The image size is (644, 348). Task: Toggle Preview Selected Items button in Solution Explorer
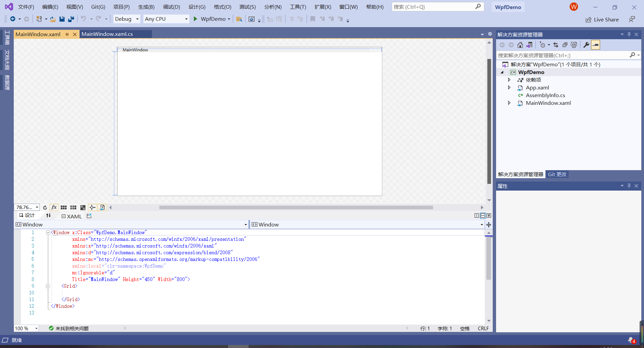595,45
